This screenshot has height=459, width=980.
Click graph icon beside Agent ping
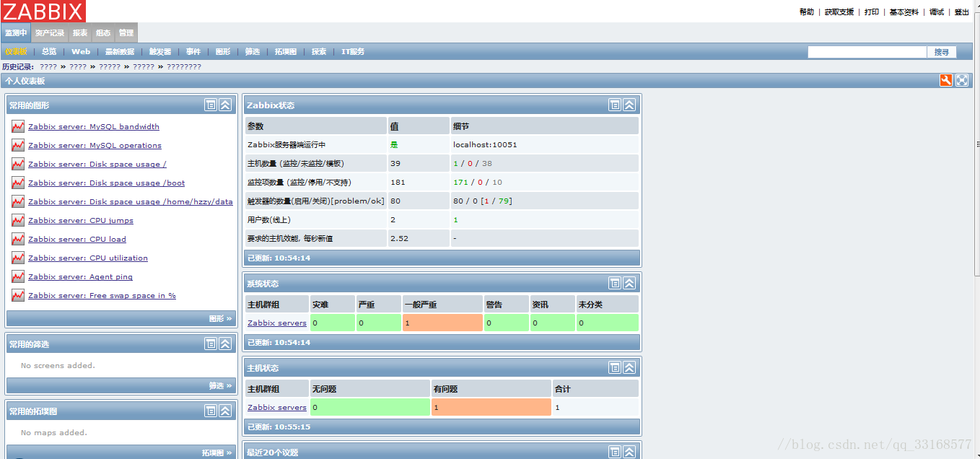[18, 276]
